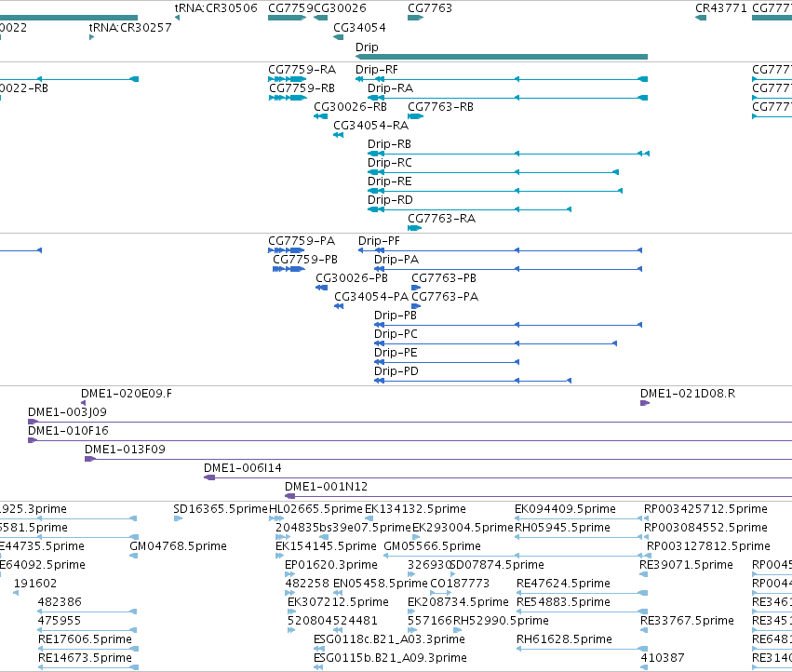792x672 pixels.
Task: Select BAC clone DME1-006I14
Action: pyautogui.click(x=498, y=477)
